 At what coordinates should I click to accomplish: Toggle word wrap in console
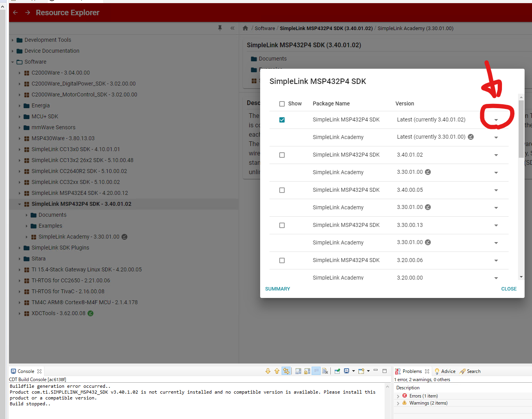tap(316, 371)
